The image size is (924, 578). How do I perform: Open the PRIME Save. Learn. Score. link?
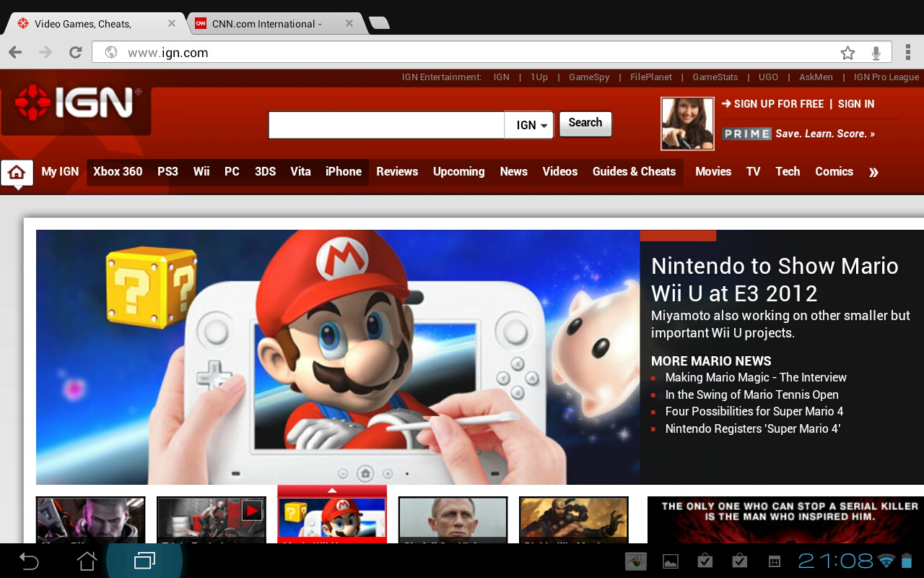pyautogui.click(x=798, y=134)
